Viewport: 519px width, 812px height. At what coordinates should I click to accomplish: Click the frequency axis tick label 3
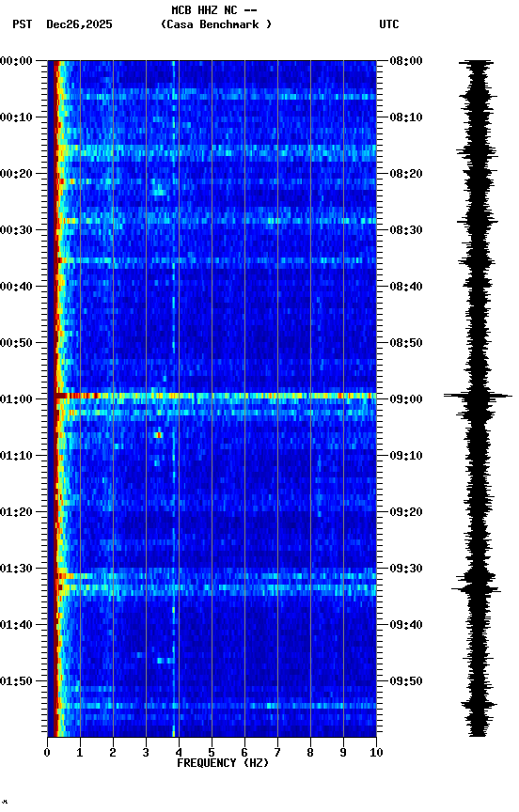(x=146, y=753)
